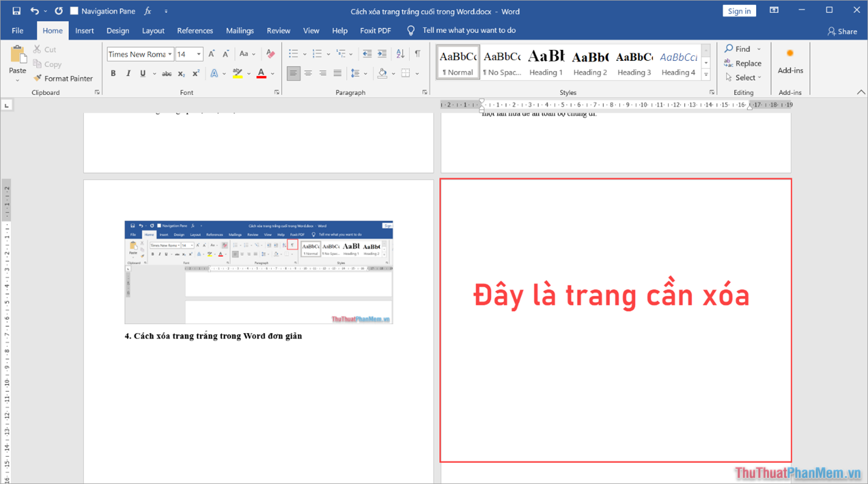Image resolution: width=868 pixels, height=484 pixels.
Task: Apply strikethrough to selected text
Action: tap(167, 73)
